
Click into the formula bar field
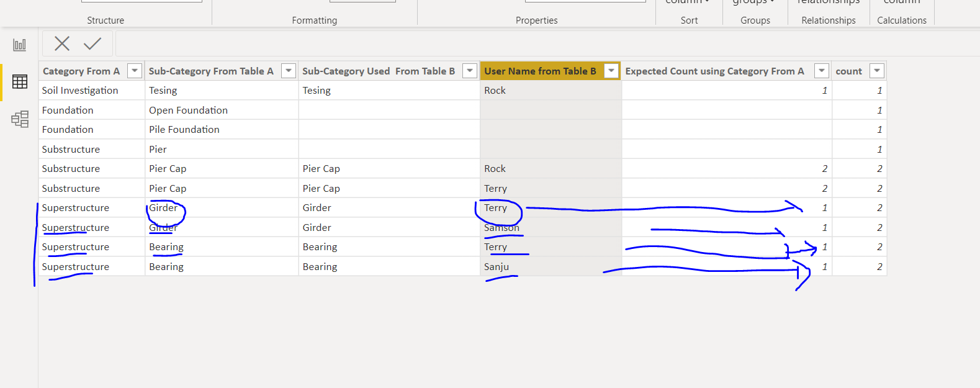pyautogui.click(x=547, y=43)
